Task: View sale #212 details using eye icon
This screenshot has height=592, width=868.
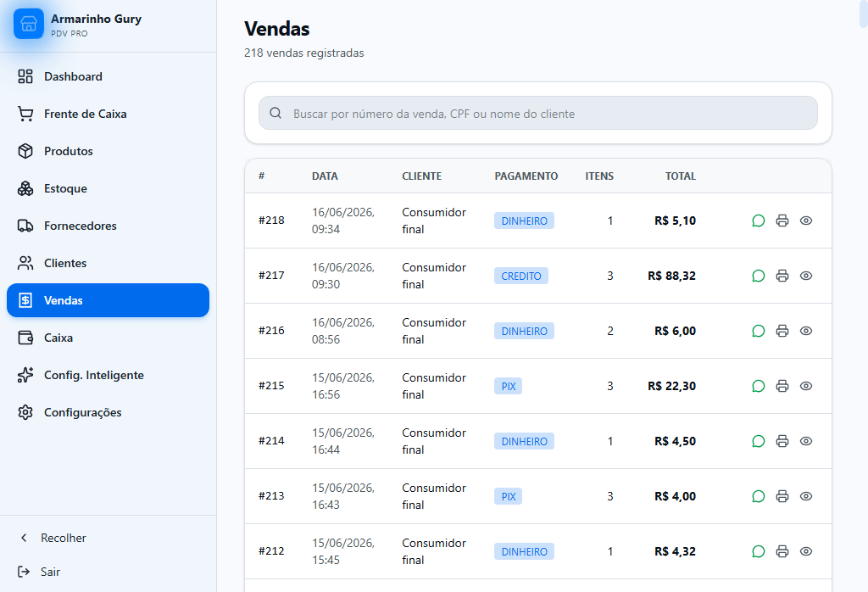Action: tap(806, 551)
